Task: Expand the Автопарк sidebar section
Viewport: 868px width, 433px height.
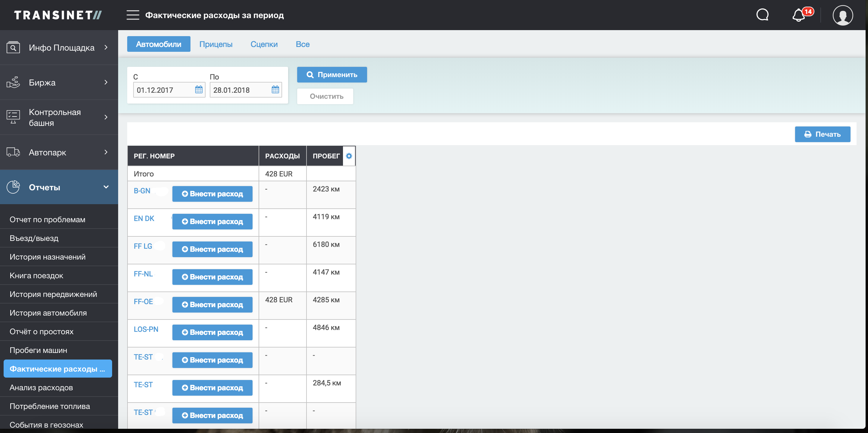Action: click(x=59, y=152)
